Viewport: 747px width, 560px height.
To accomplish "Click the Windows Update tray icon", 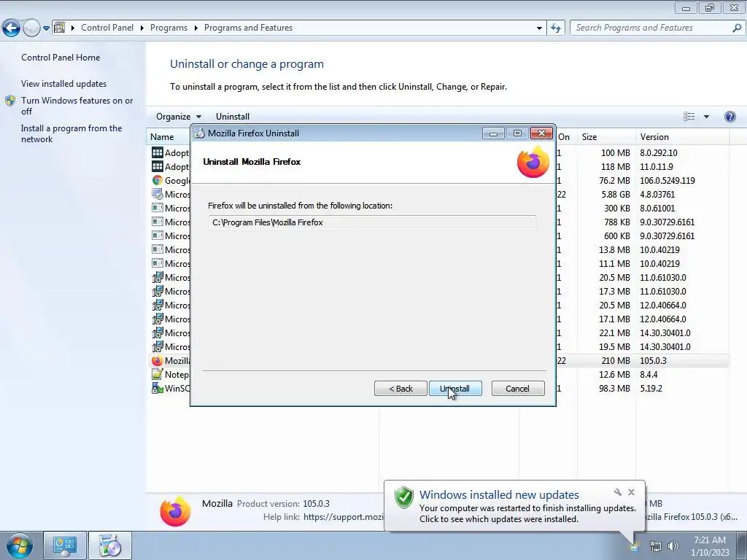I will (634, 546).
